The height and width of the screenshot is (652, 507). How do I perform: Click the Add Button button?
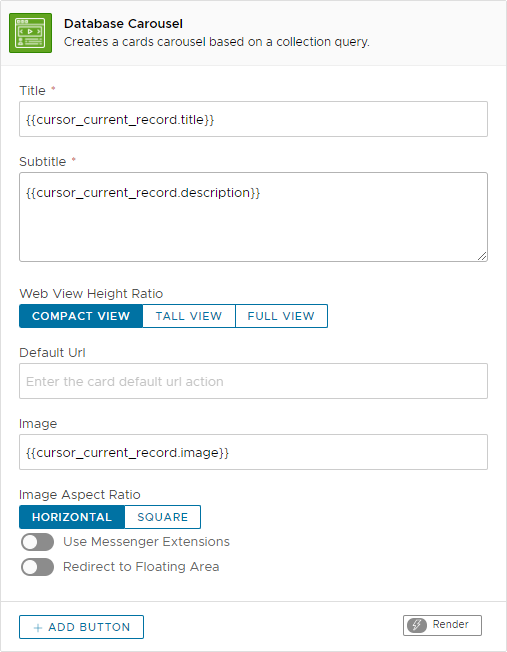(82, 627)
